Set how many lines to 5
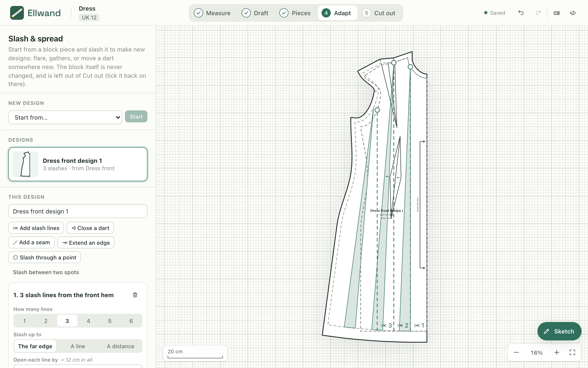The width and height of the screenshot is (588, 368). 110,321
